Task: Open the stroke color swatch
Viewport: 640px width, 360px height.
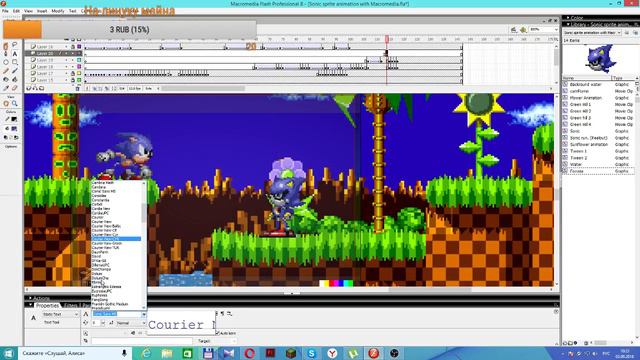Action: (x=14, y=119)
